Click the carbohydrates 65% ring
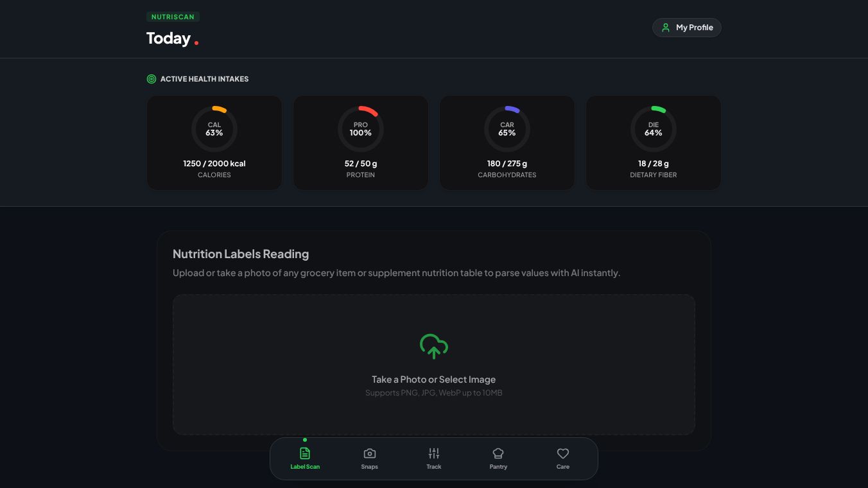 tap(507, 129)
